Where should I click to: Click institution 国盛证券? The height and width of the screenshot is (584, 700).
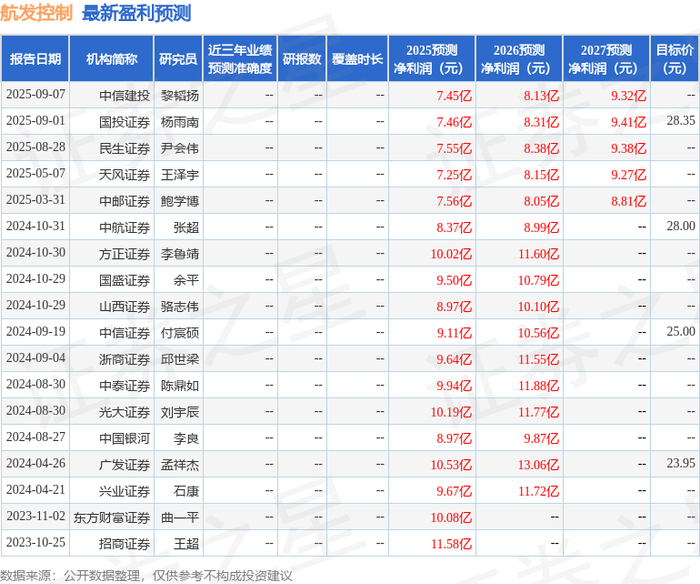pos(125,280)
